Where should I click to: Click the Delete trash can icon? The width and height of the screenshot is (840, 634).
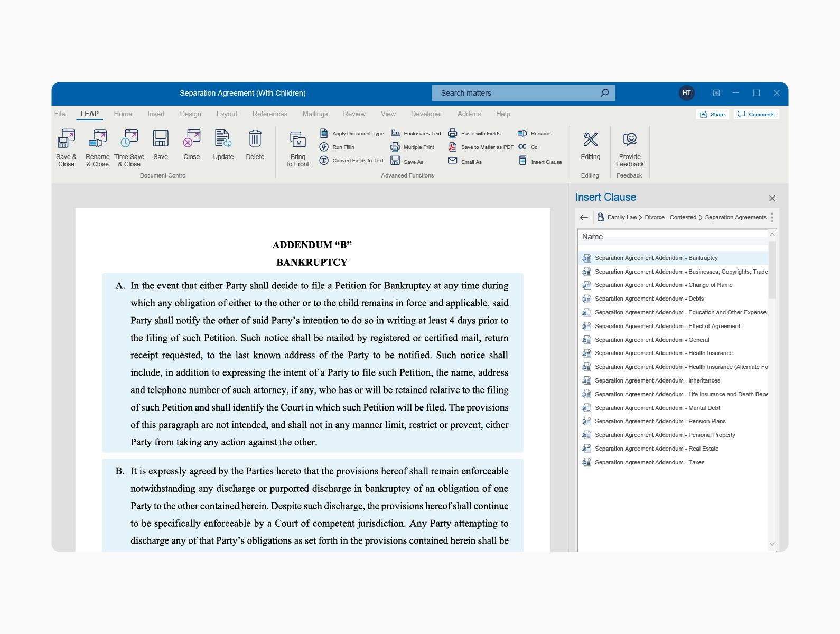tap(255, 138)
